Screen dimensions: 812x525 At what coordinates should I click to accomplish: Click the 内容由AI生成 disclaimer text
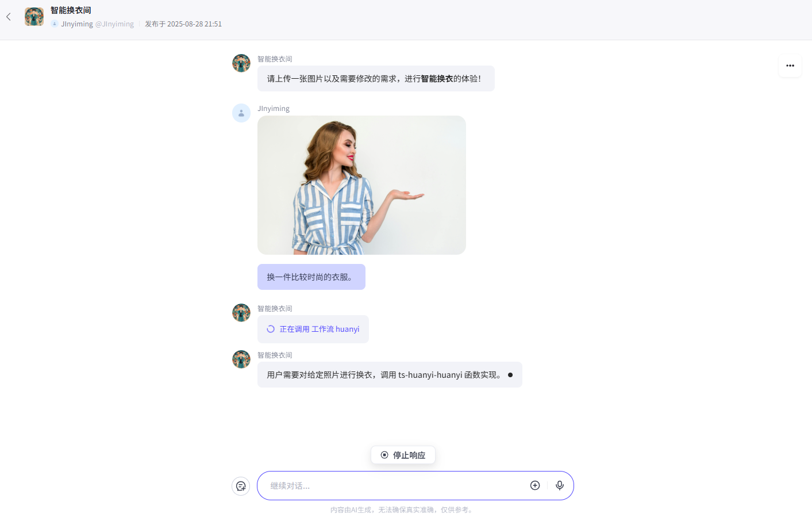coord(402,509)
